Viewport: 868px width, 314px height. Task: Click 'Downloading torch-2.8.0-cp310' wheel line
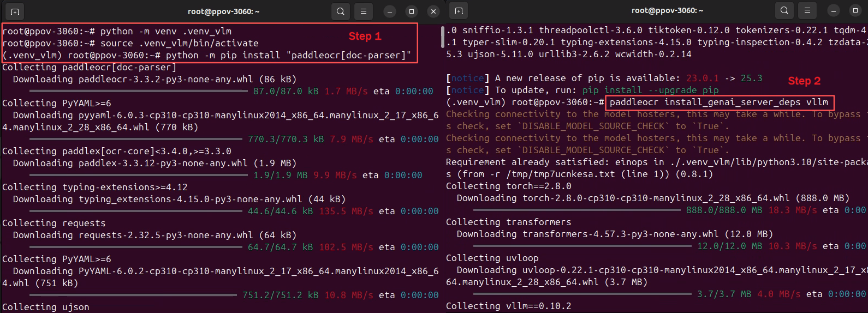[x=653, y=198]
